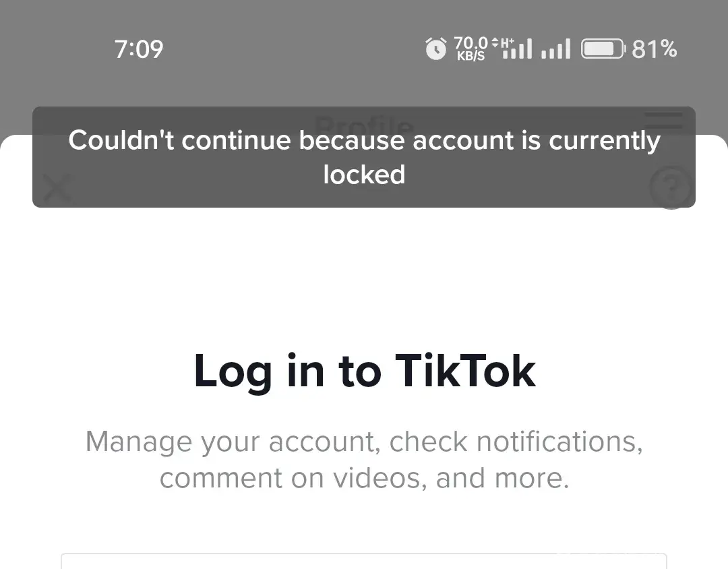
Task: Tap the H+ mobile data signal icon
Action: (x=516, y=49)
